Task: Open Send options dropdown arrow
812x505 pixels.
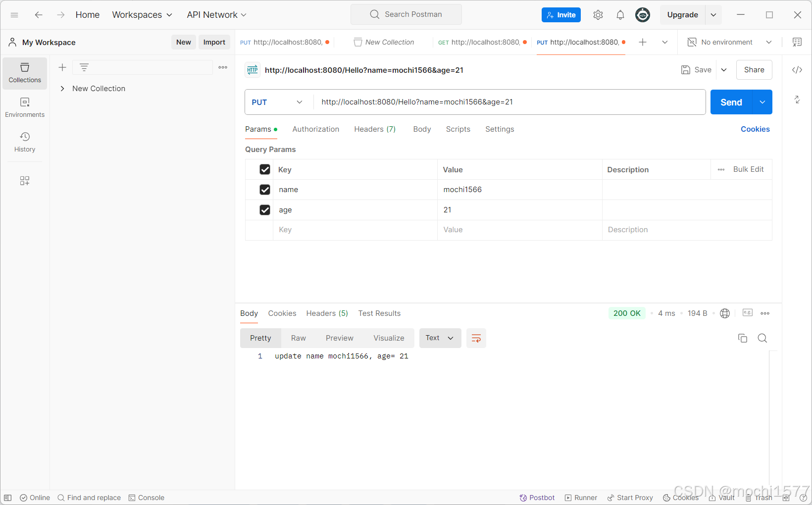Action: click(x=762, y=102)
